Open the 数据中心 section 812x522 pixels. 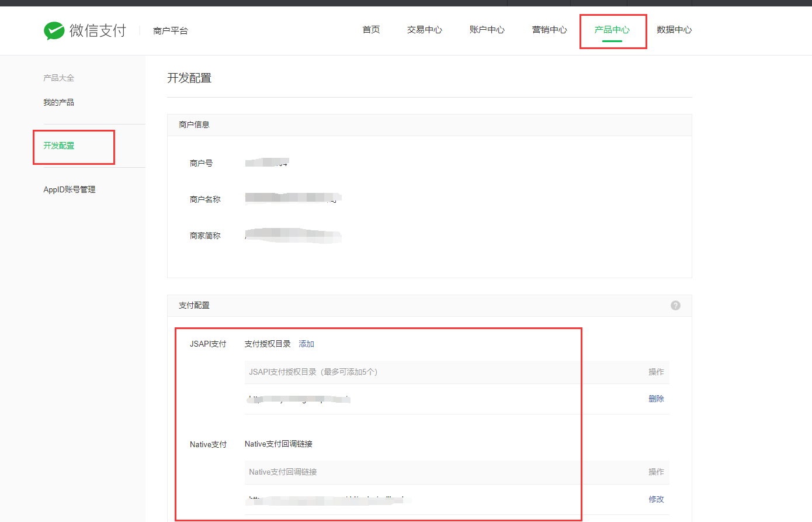click(675, 29)
